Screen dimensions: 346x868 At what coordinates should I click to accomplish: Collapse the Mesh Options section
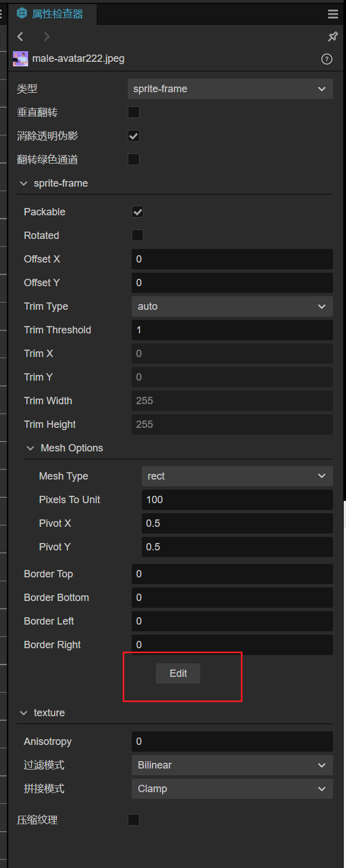click(x=30, y=448)
